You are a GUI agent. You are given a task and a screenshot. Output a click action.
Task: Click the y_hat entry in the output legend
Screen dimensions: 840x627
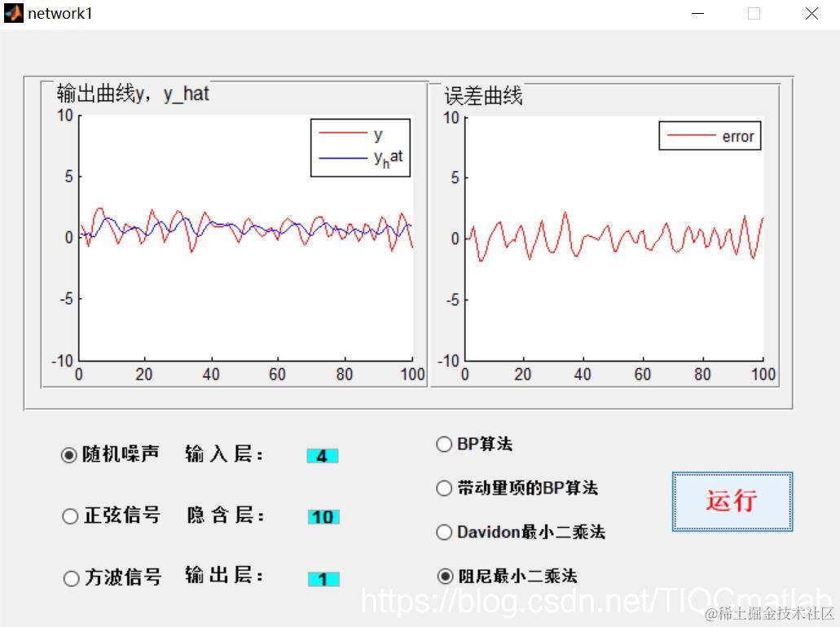tap(360, 158)
